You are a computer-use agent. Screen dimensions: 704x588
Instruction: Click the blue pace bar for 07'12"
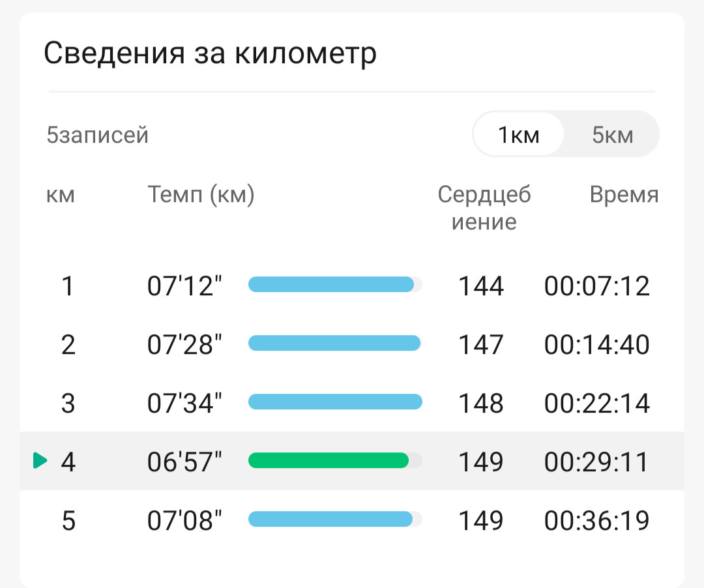pyautogui.click(x=331, y=285)
